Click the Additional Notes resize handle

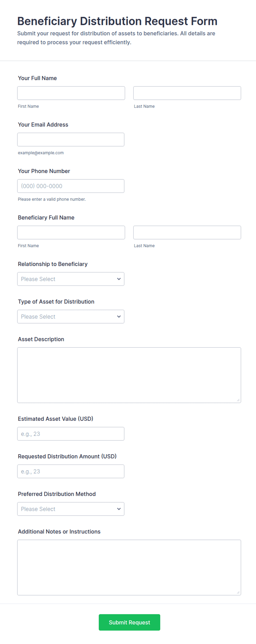[x=238, y=592]
